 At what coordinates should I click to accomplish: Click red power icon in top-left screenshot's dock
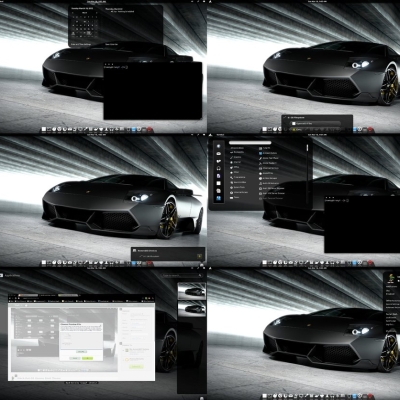pos(150,130)
